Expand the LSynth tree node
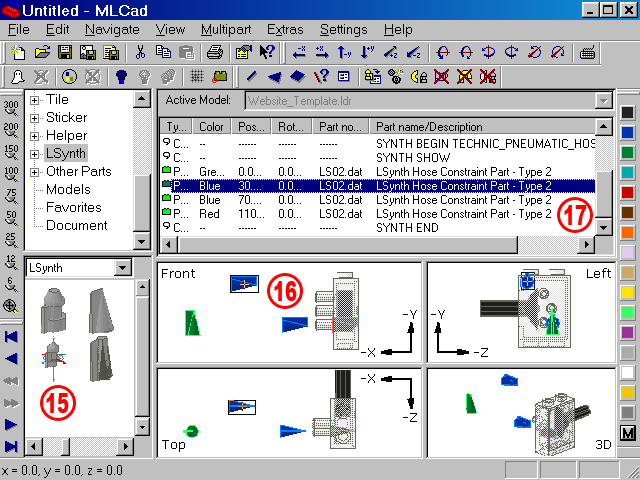Screen dimensions: 640x480 pos(35,154)
